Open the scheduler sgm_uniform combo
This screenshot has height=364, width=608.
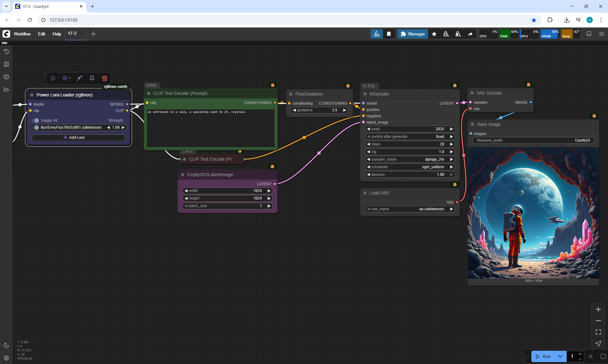pyautogui.click(x=410, y=167)
